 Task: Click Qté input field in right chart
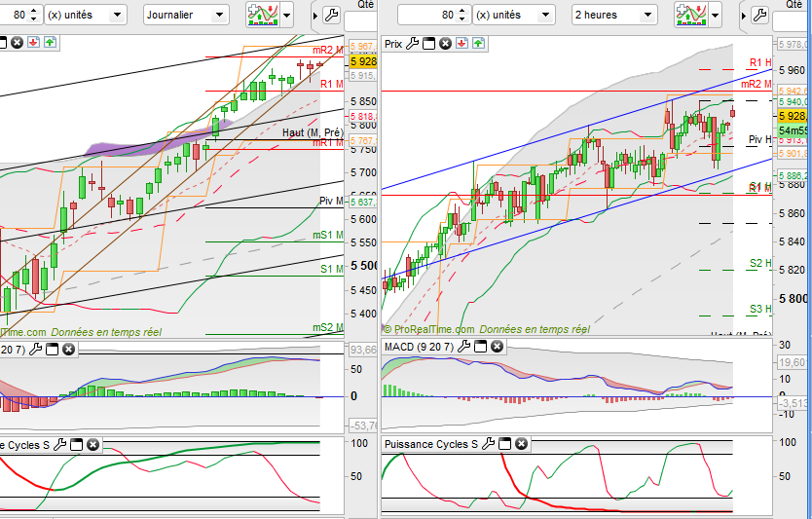click(789, 21)
